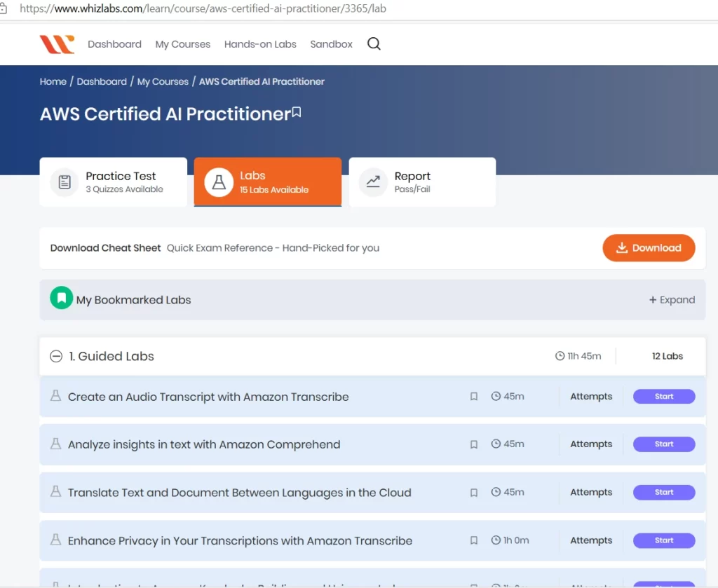This screenshot has height=588, width=718.
Task: Click the 1. Guided Labs heading
Action: pyautogui.click(x=111, y=356)
